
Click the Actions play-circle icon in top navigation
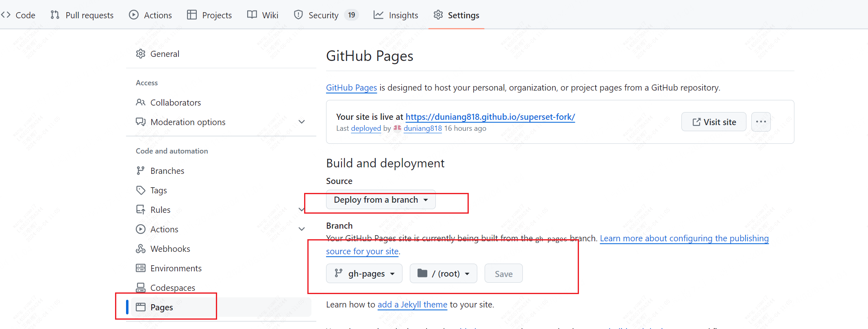click(x=134, y=15)
